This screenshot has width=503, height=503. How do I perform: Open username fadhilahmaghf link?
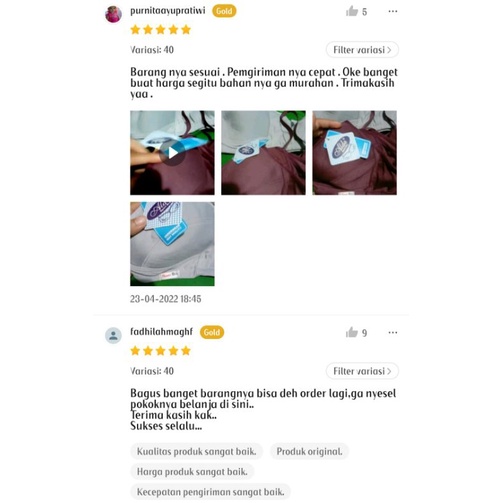[161, 332]
